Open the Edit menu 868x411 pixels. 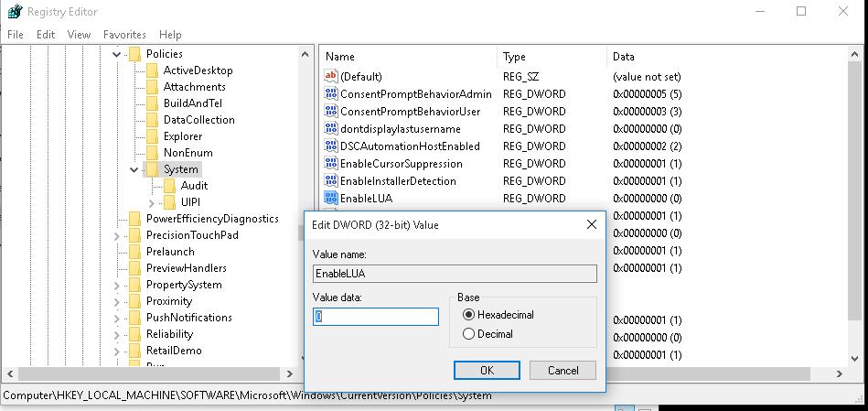[x=46, y=35]
